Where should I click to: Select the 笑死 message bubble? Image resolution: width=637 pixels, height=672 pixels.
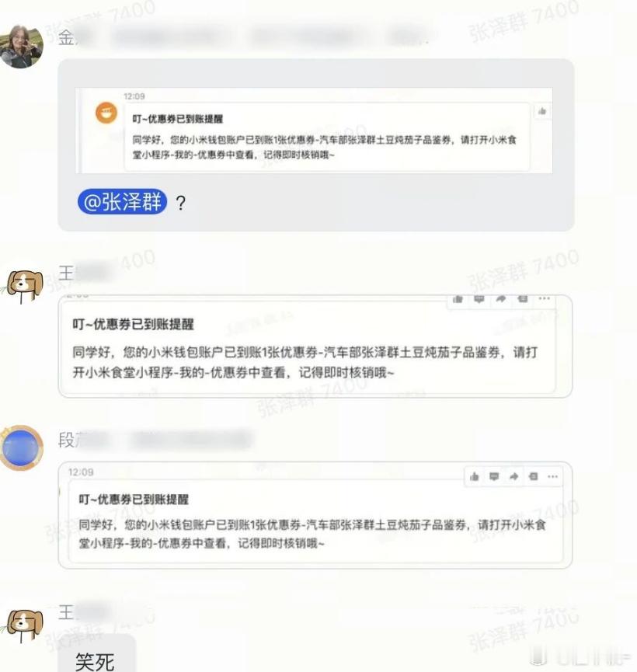[96, 653]
